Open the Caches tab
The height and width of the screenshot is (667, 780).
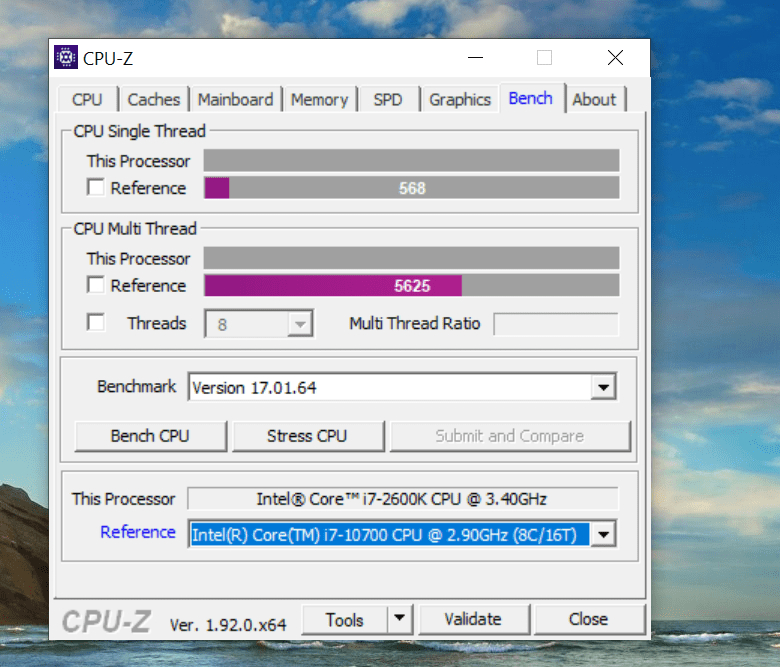coord(154,99)
